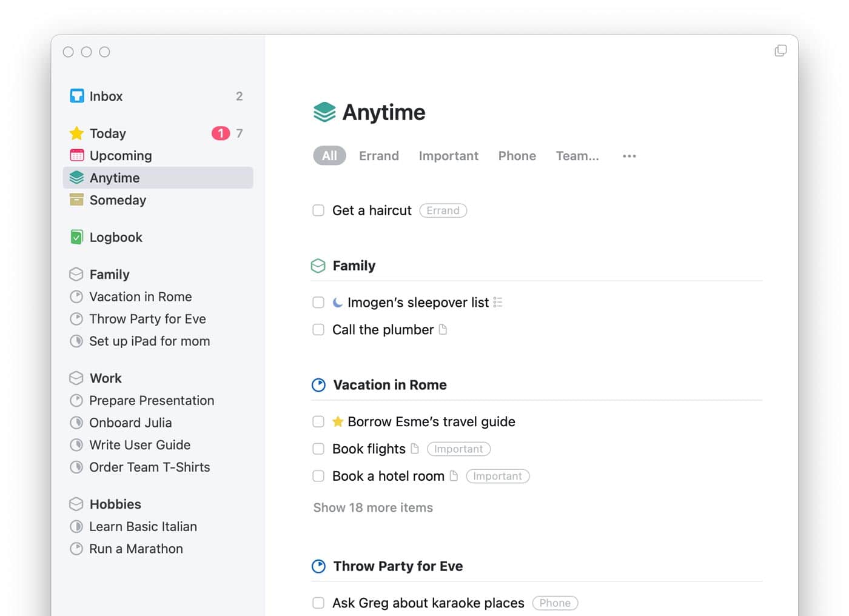Click the progress circle beside Throw Party for Eve in sidebar
Screen dimensions: 849x616
click(x=76, y=319)
